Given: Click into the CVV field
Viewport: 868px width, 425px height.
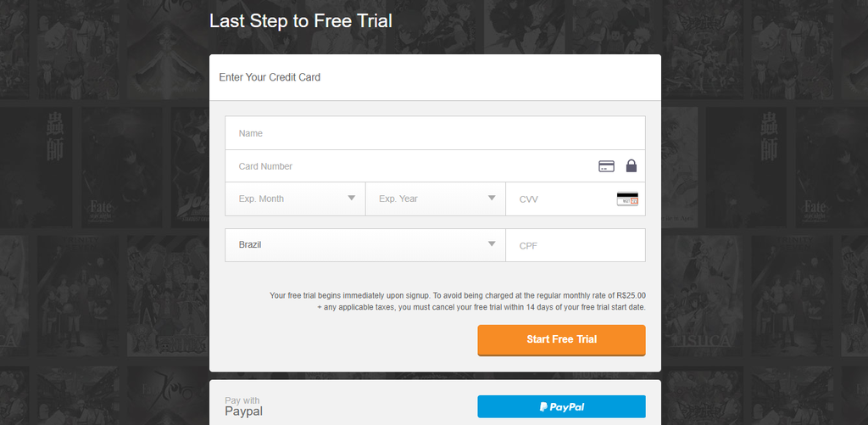Looking at the screenshot, I should [x=576, y=199].
